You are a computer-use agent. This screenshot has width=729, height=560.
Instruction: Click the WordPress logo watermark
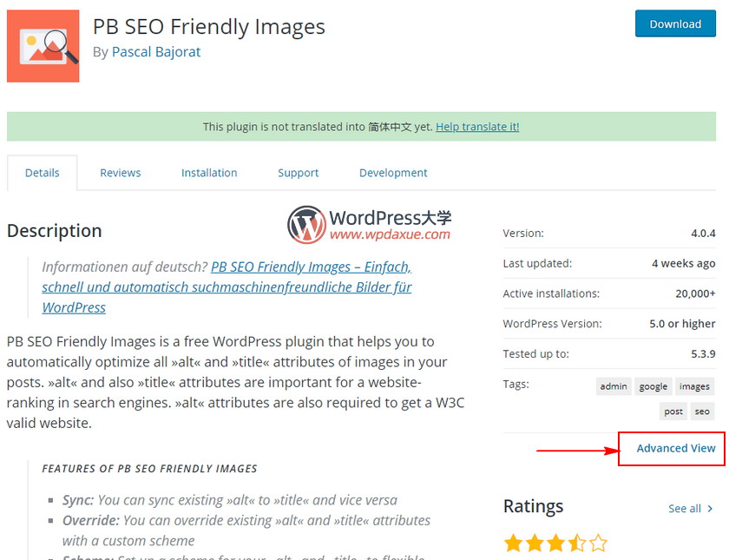click(x=305, y=225)
